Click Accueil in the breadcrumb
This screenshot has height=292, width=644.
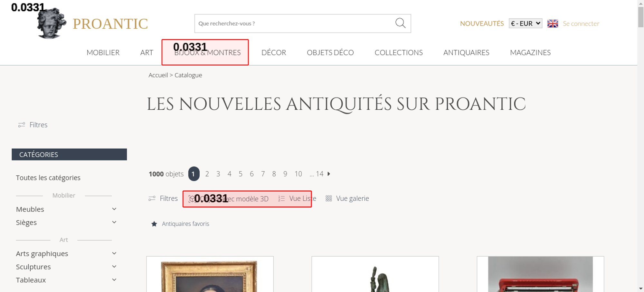158,75
